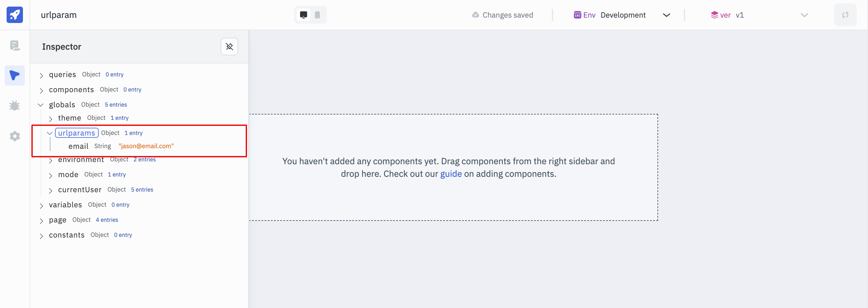The image size is (868, 308).
Task: Click the undo/redo refresh icon at top right
Action: (x=845, y=15)
